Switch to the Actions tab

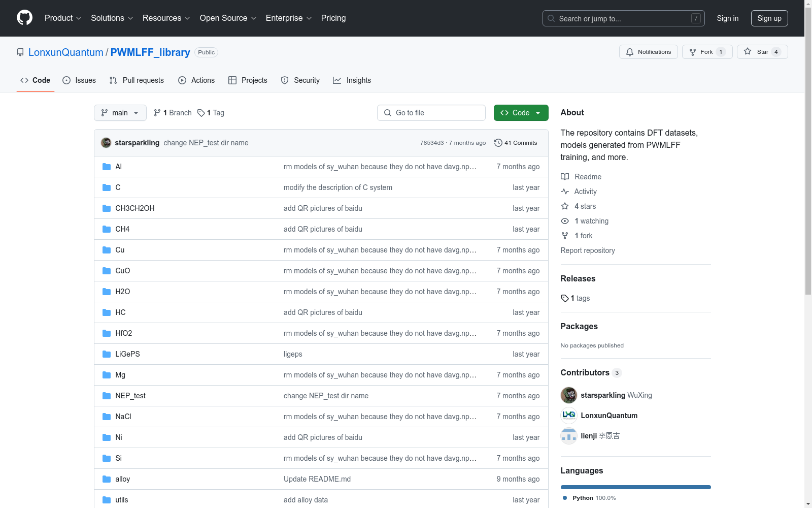click(x=196, y=80)
